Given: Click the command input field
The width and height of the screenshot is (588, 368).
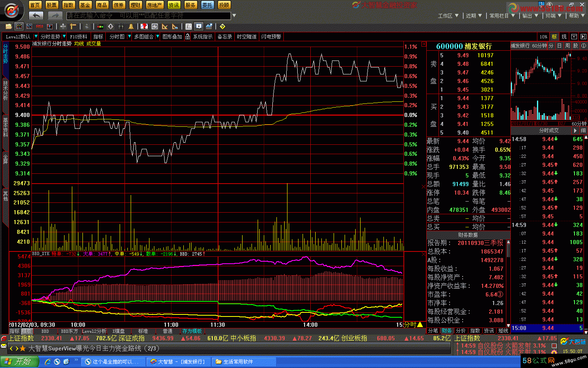Looking at the screenshot, I should point(149,16).
